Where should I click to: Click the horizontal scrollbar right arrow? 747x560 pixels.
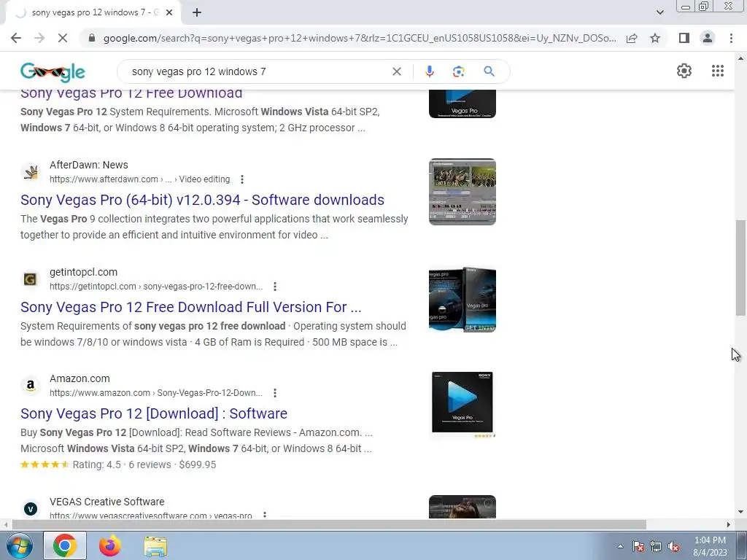click(x=729, y=524)
